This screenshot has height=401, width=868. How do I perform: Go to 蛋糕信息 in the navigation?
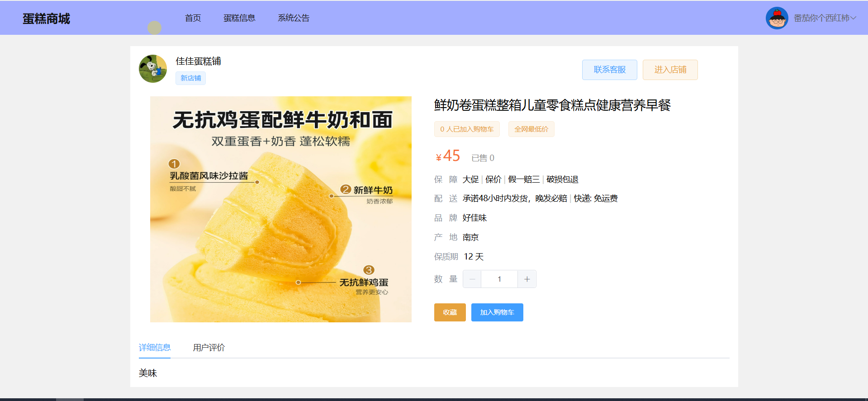(239, 18)
